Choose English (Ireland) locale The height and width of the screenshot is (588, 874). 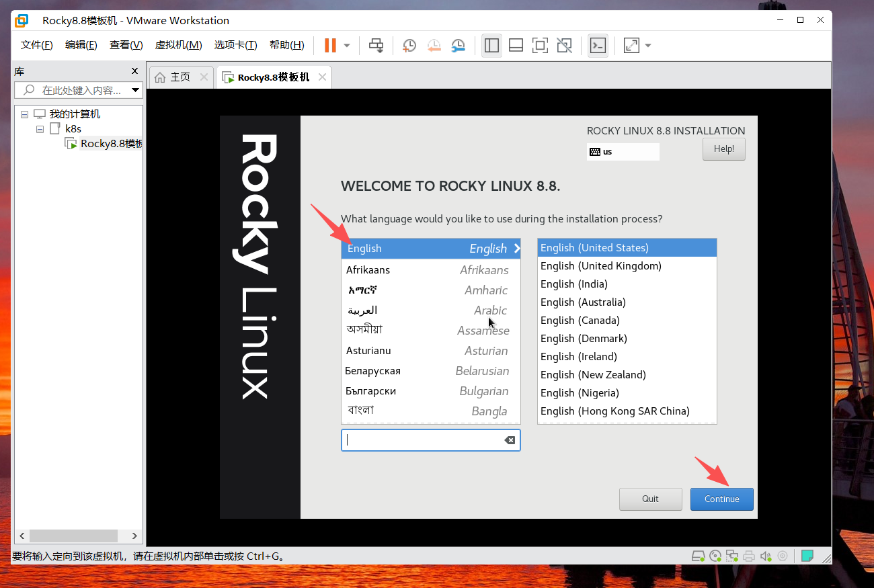coord(627,357)
